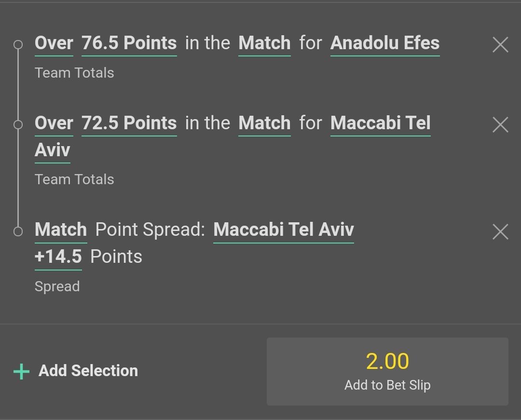Image resolution: width=521 pixels, height=420 pixels.
Task: Click the Add Selection link
Action: 88,371
